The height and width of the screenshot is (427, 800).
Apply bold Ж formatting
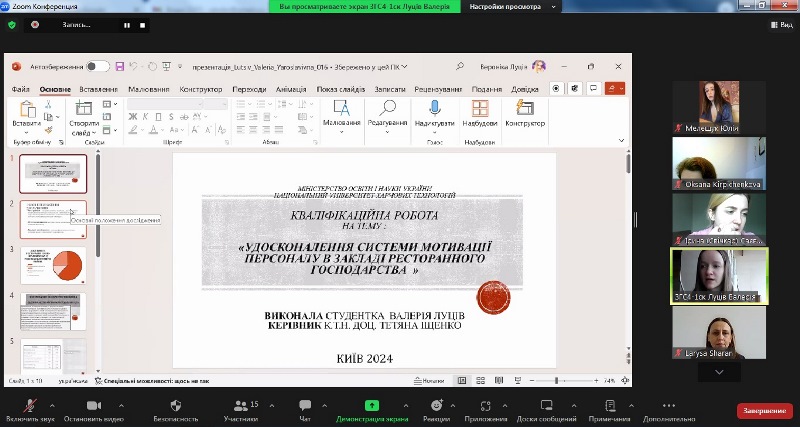(x=133, y=117)
